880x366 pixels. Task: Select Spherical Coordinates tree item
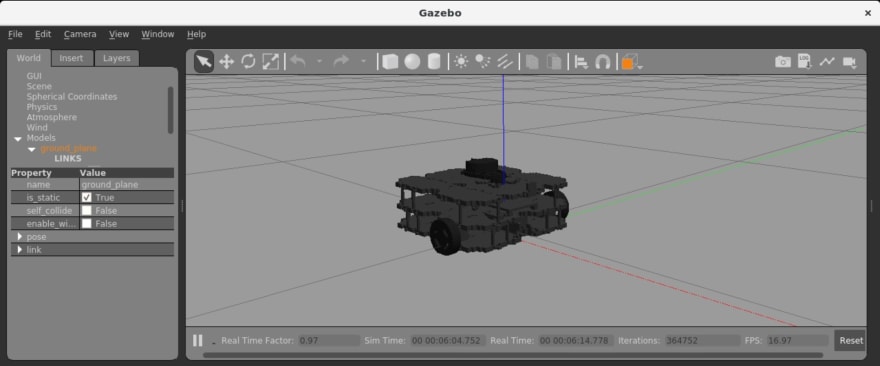coord(72,97)
